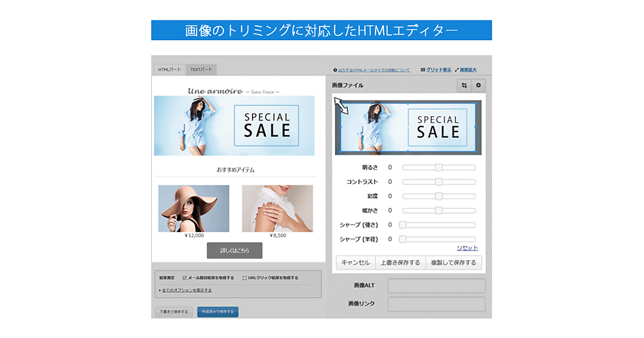Click the 詳しくはこちら button in email preview

(x=235, y=251)
